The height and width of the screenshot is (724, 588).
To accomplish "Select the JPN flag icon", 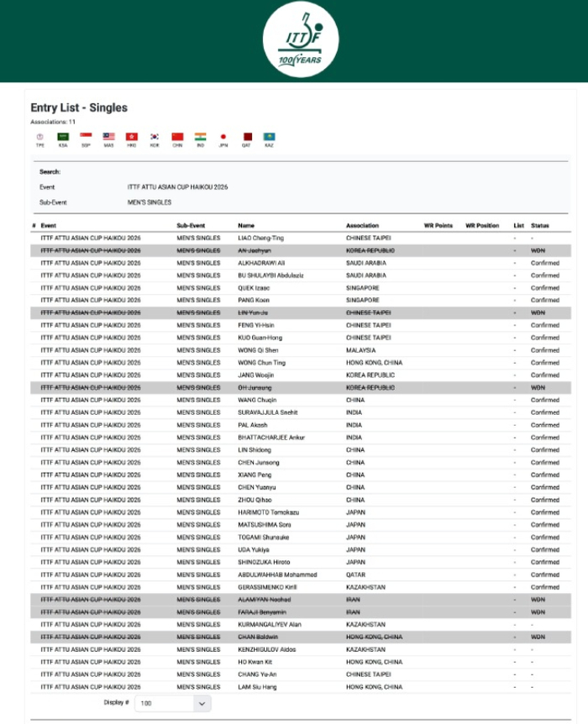I will (223, 137).
